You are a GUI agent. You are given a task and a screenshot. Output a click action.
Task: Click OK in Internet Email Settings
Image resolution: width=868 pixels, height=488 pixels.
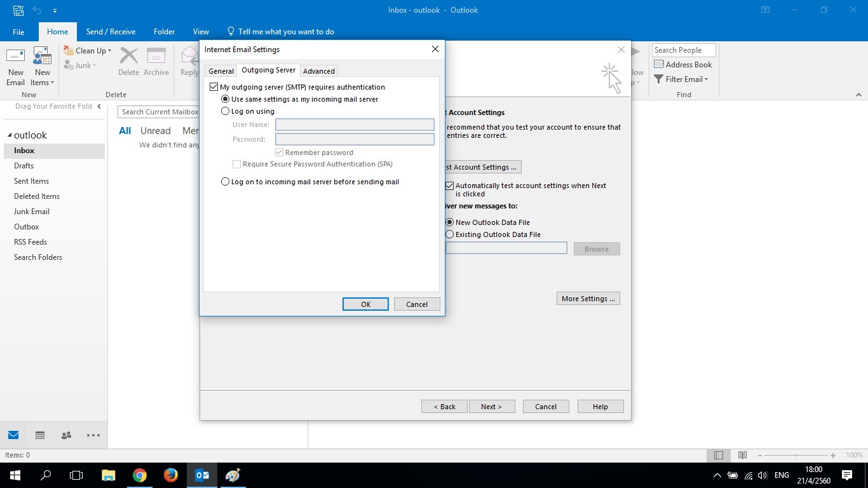(x=365, y=304)
